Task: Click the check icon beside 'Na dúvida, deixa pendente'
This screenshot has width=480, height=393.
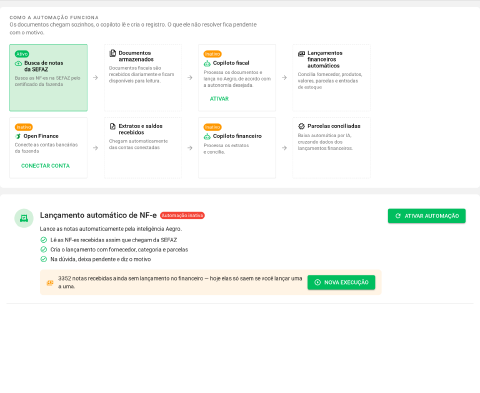Action: (x=44, y=259)
